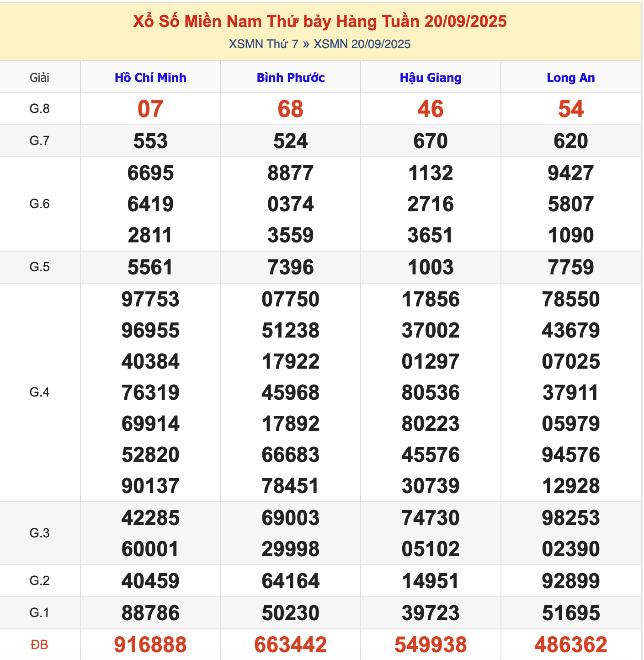Select G.8 result 07 for Hồ Chí Minh

click(150, 109)
